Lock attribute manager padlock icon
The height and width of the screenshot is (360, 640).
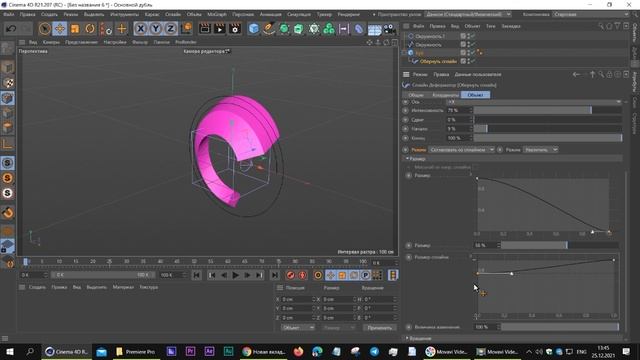[609, 74]
